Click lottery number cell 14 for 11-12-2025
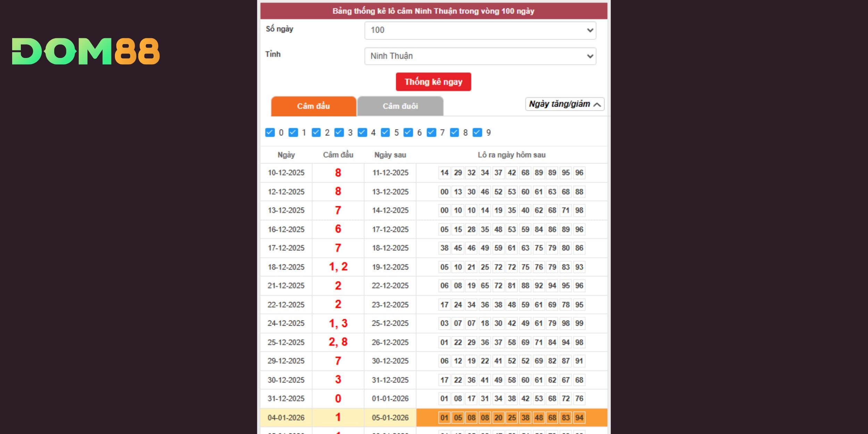The image size is (868, 434). click(444, 173)
